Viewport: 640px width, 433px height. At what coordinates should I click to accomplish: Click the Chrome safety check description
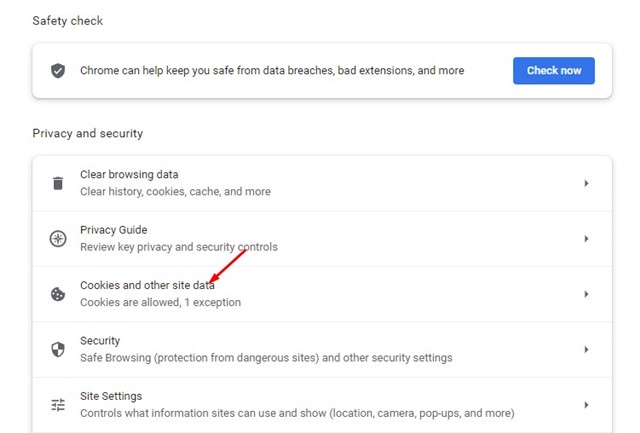coord(272,71)
